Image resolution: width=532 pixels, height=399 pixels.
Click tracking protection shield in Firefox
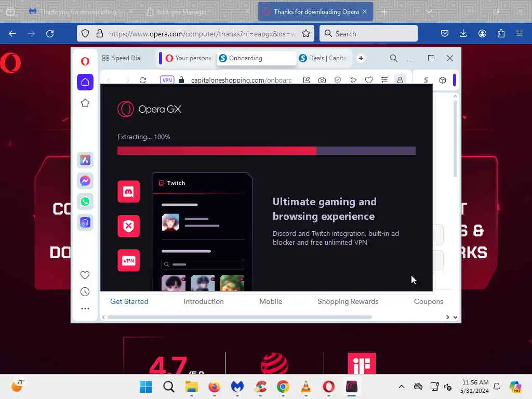click(85, 34)
